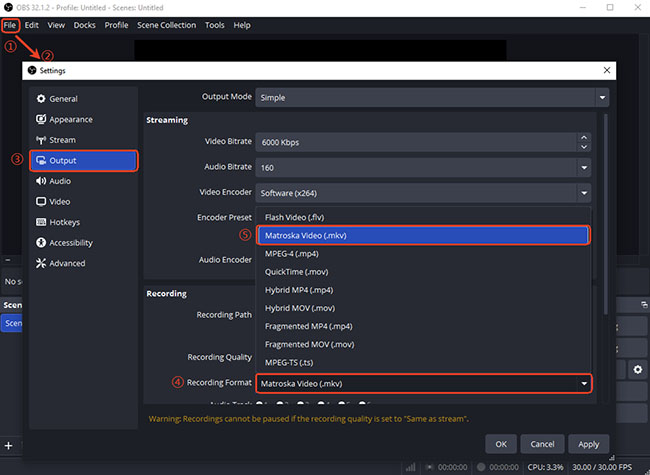Click the OBS logo in main title bar
The image size is (650, 475).
[8, 7]
